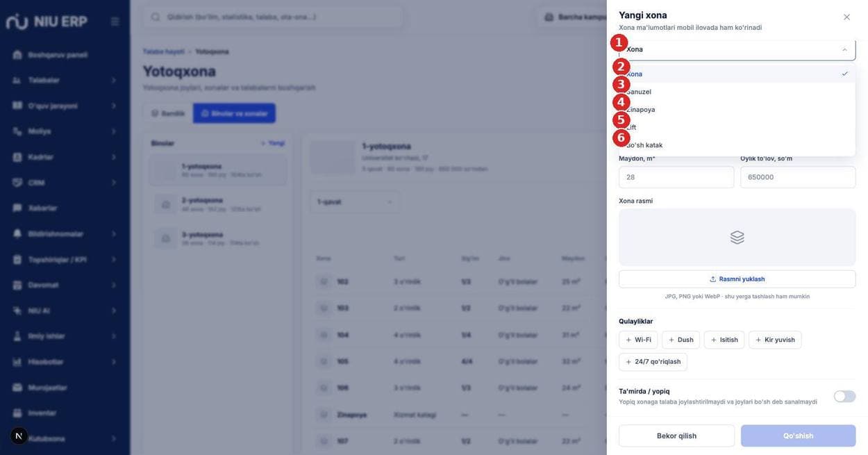Image resolution: width=868 pixels, height=455 pixels.
Task: Collapse the Xona type combo box
Action: pos(737,49)
